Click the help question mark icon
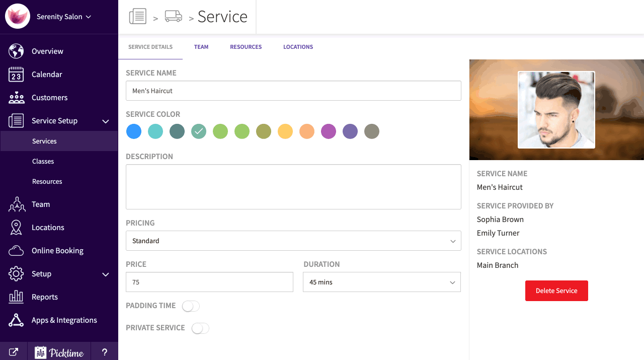Viewport: 644px width, 360px height. pyautogui.click(x=105, y=352)
